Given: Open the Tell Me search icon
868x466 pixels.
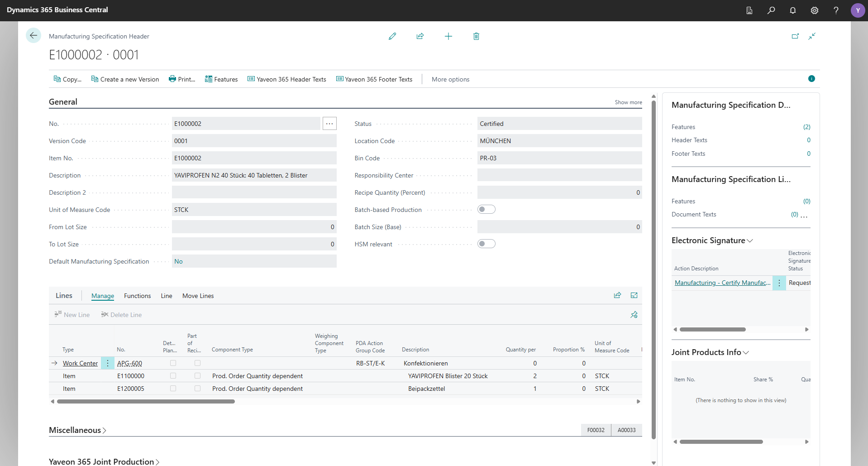Looking at the screenshot, I should [x=772, y=10].
